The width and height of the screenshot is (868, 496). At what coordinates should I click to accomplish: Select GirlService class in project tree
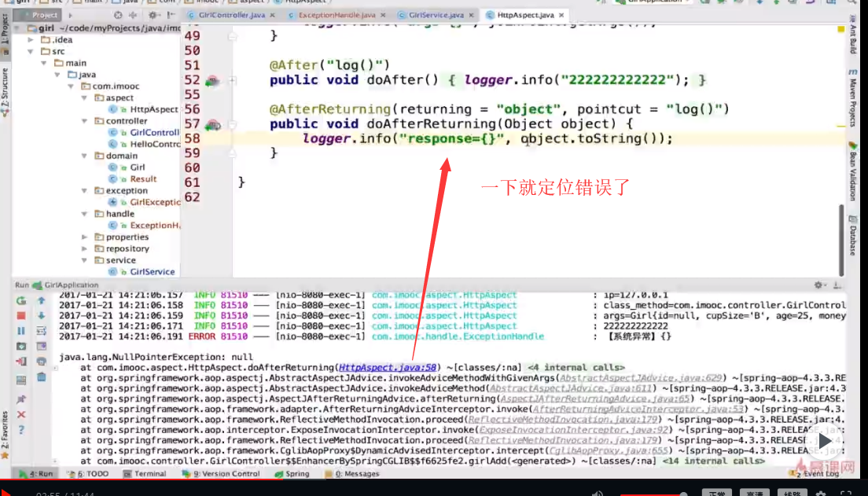[153, 272]
